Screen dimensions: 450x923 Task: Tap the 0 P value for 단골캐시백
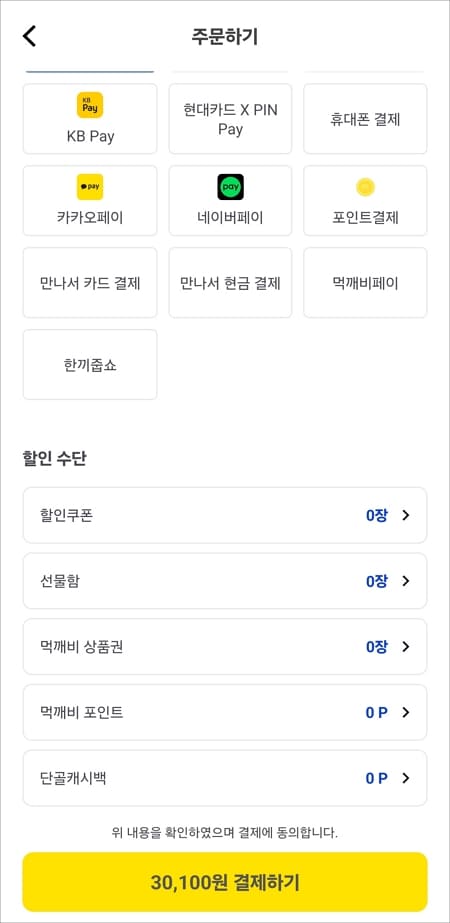377,778
